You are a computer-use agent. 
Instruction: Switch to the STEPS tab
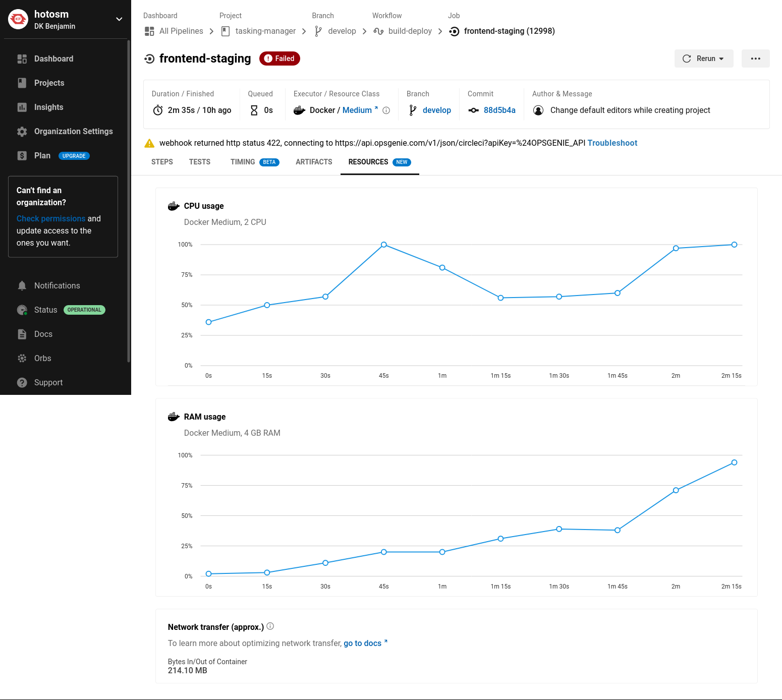point(162,162)
